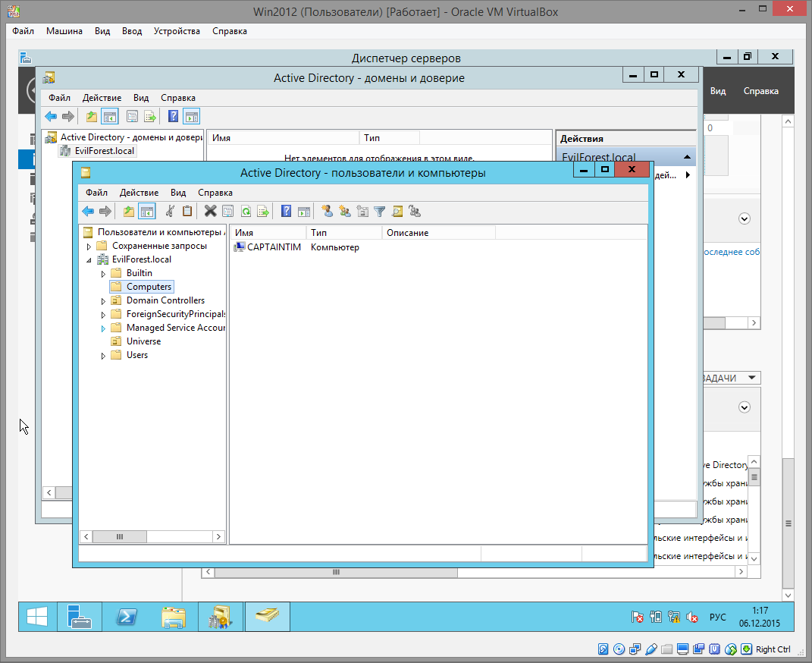Click the Filter funnel icon
Screen dimensions: 812x663
tap(380, 212)
